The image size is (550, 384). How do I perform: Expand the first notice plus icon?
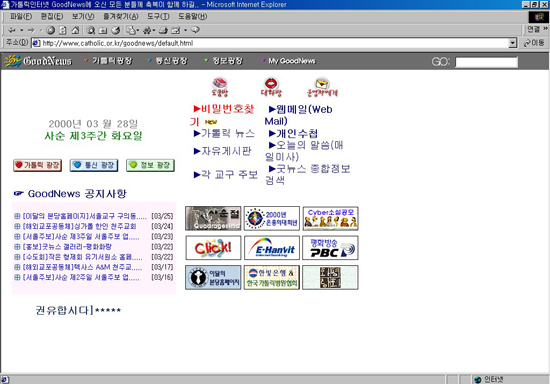pos(17,216)
